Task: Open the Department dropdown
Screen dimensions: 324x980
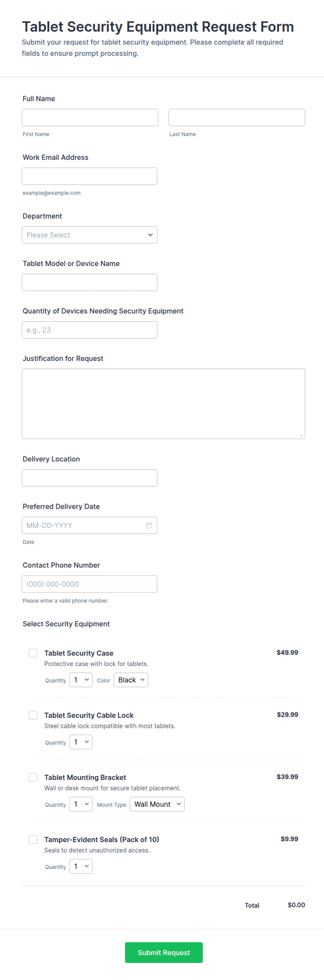Action: 90,235
